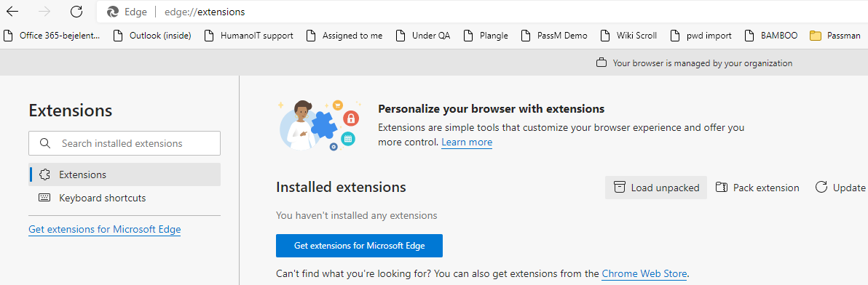Click the Edge logo in address bar
The width and height of the screenshot is (868, 285).
(113, 12)
